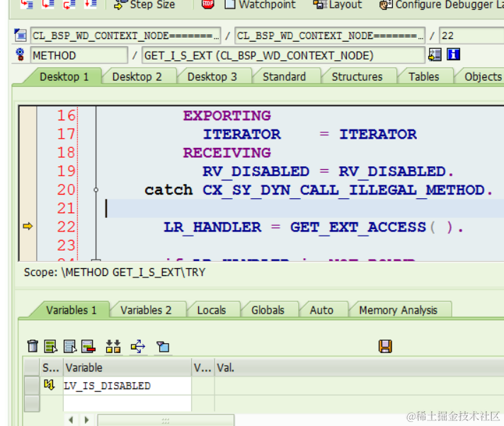Create a Watchpoint

260,4
